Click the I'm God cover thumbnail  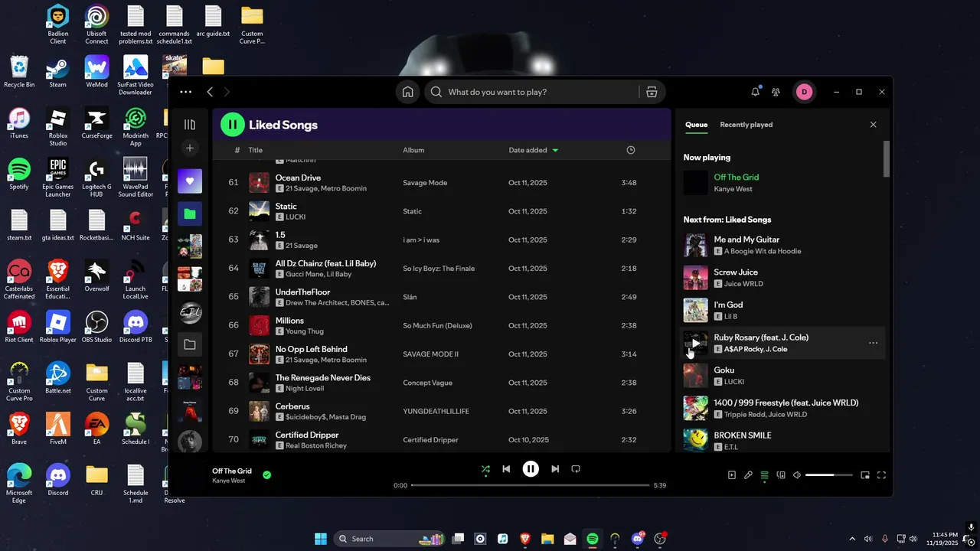[x=695, y=310]
